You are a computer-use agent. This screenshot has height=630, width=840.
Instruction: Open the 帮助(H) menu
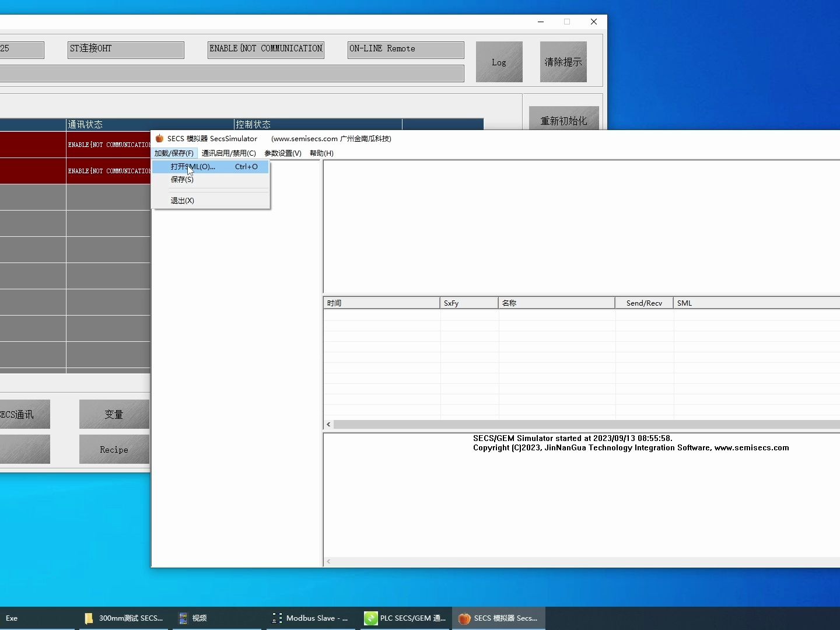(x=321, y=153)
